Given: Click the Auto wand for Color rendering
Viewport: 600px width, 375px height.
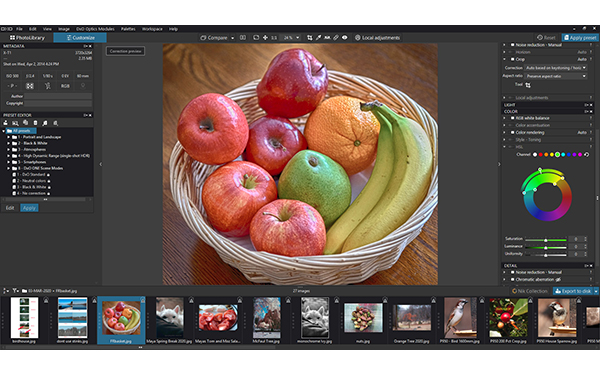Looking at the screenshot, I should [582, 132].
